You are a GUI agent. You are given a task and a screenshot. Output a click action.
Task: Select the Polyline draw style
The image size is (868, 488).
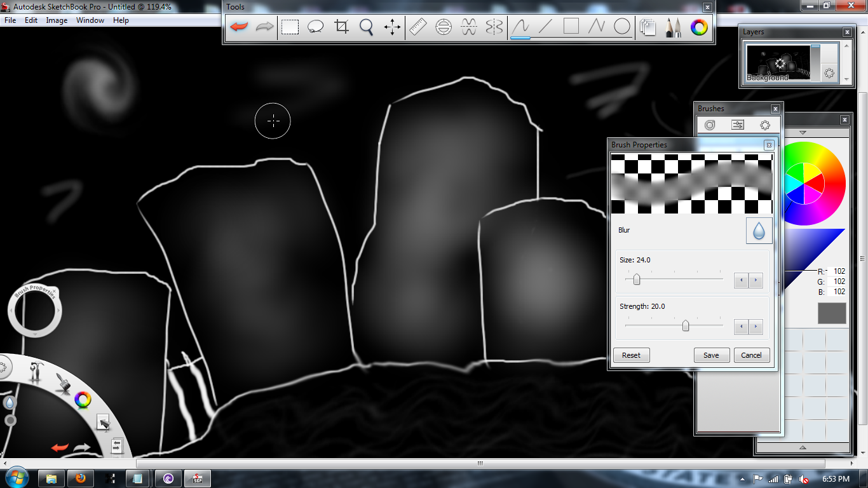click(597, 27)
